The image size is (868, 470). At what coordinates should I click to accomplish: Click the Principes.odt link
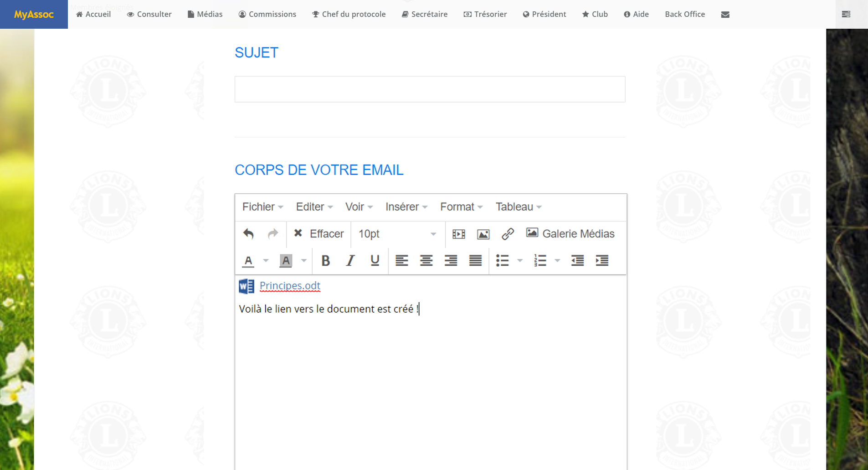[290, 286]
